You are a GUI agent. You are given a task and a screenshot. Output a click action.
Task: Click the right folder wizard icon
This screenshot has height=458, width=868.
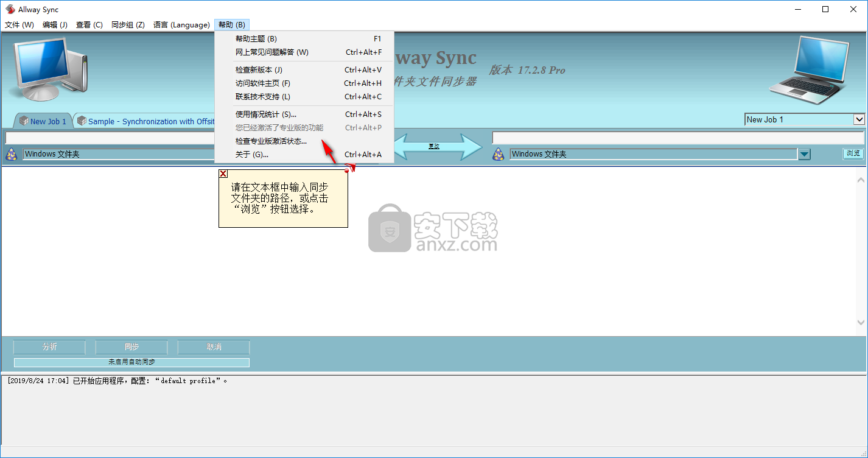499,154
